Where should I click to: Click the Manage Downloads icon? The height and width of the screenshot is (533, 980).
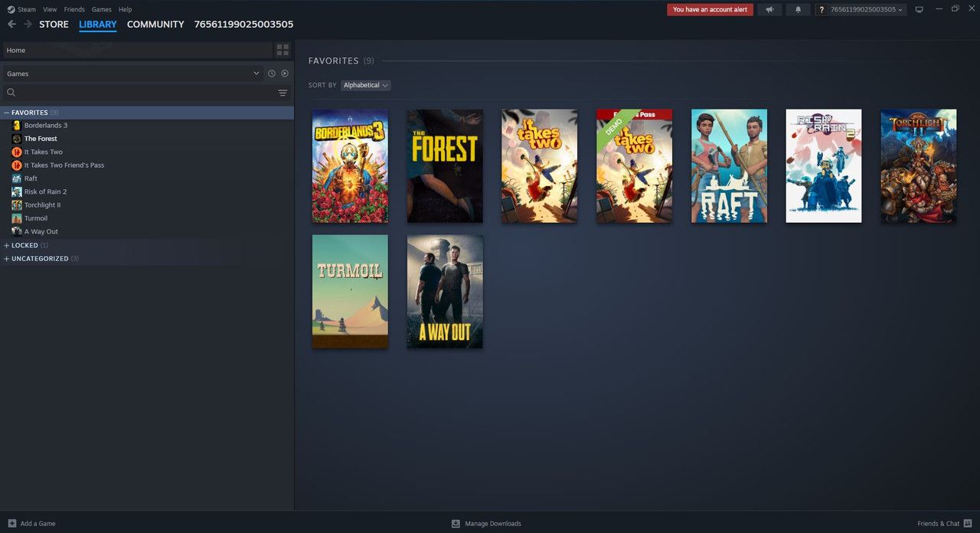(x=456, y=524)
